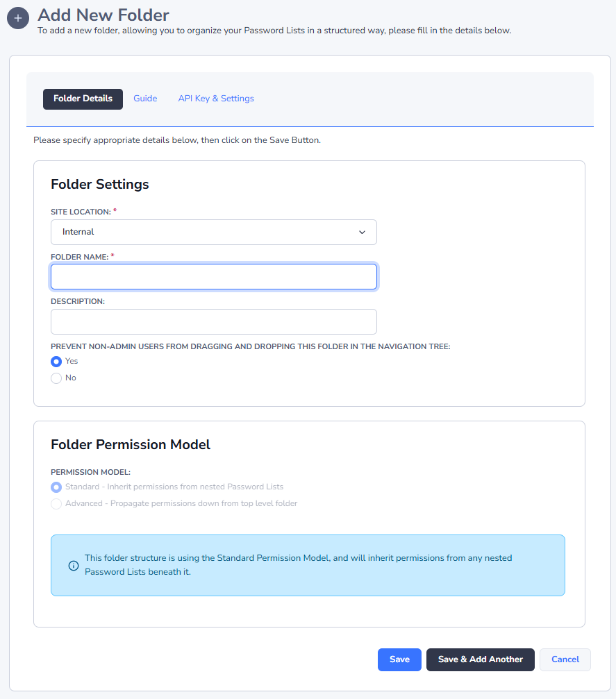Screen dimensions: 616x699
Task: Click into the Description input box
Action: point(213,322)
